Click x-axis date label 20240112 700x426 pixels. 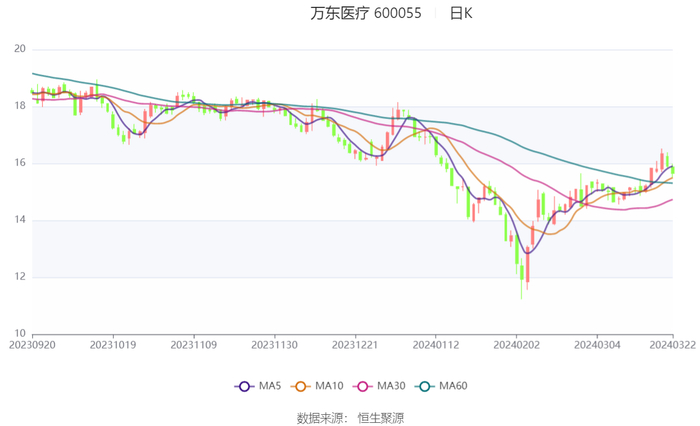click(436, 345)
